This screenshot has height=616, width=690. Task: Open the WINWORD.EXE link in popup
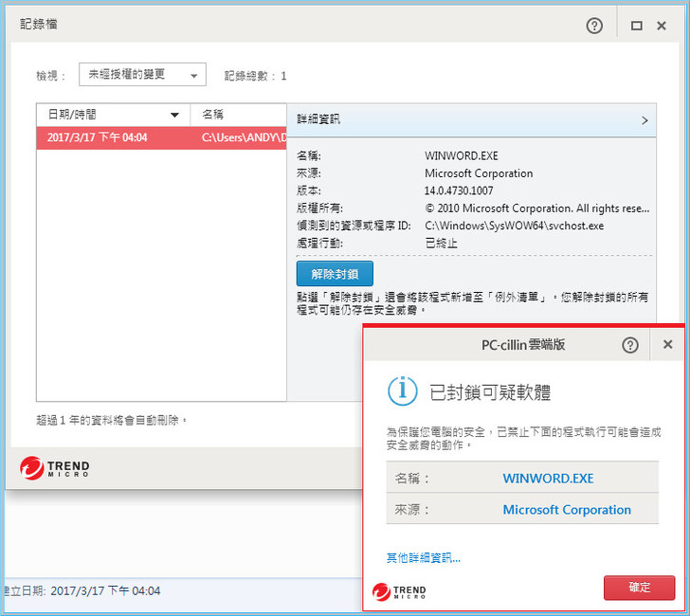click(x=548, y=479)
